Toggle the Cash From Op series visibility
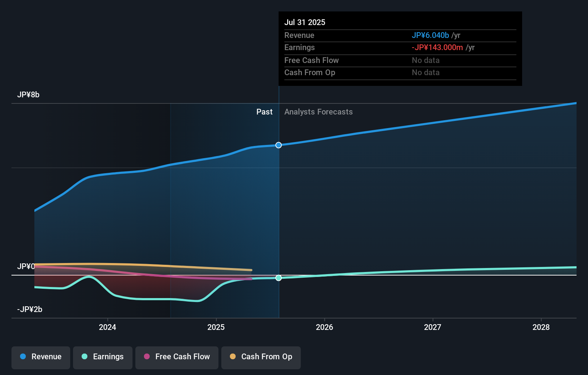Image resolution: width=588 pixels, height=375 pixels. point(261,357)
